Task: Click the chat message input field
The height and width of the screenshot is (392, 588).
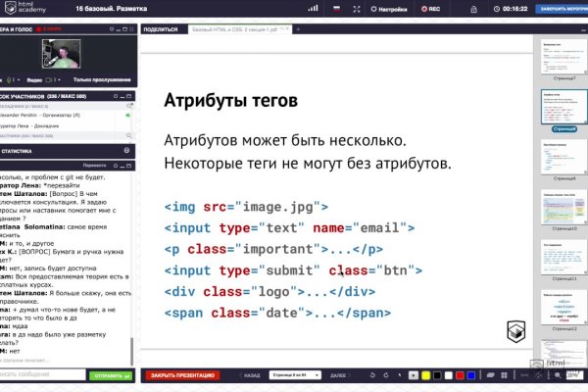Action: coord(41,374)
